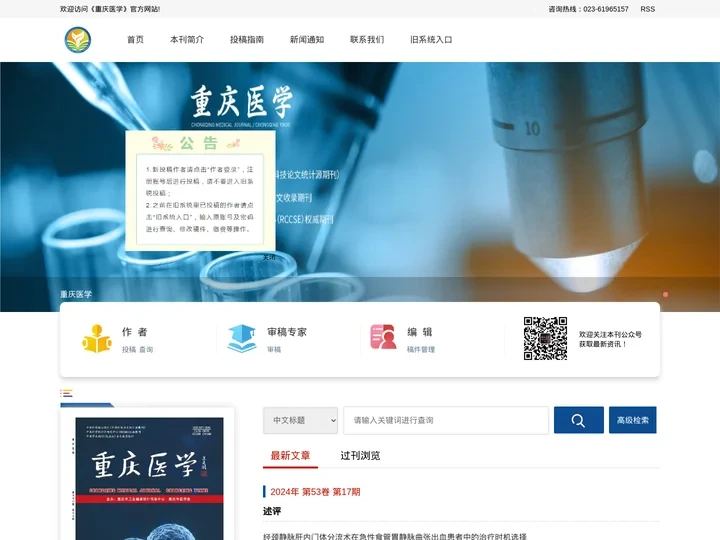Click the red editor profile icon
This screenshot has width=720, height=540.
click(383, 337)
